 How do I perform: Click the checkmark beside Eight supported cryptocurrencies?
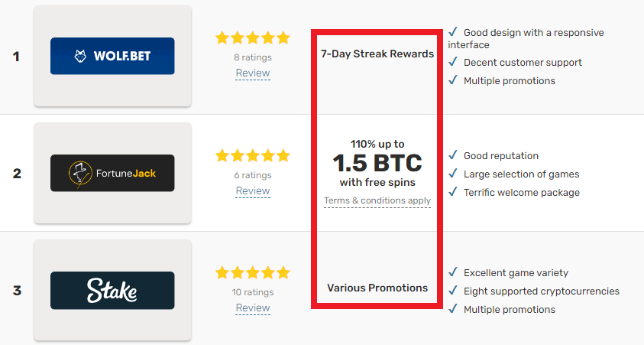click(x=452, y=291)
